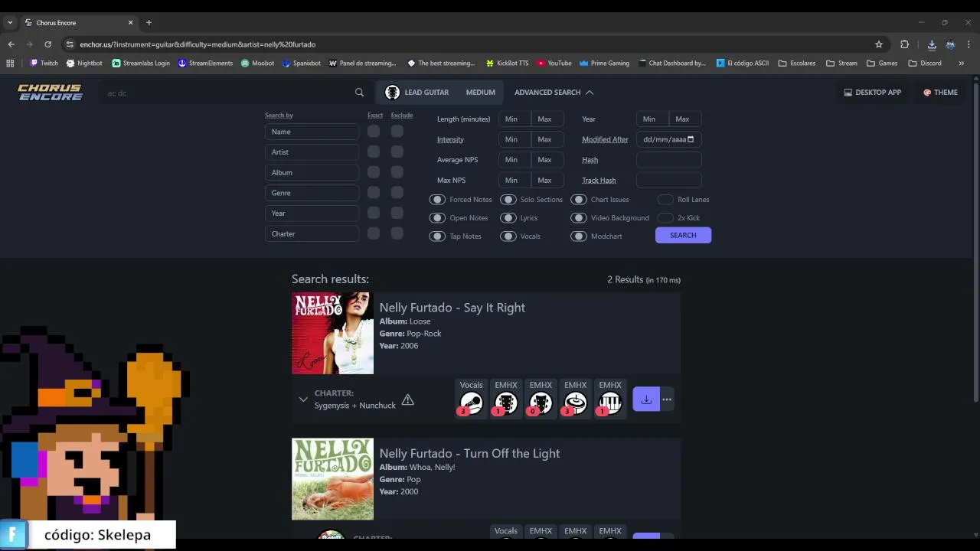Click the keys instrument icon for Say It Right
Screen dimensions: 980x551
(610, 403)
